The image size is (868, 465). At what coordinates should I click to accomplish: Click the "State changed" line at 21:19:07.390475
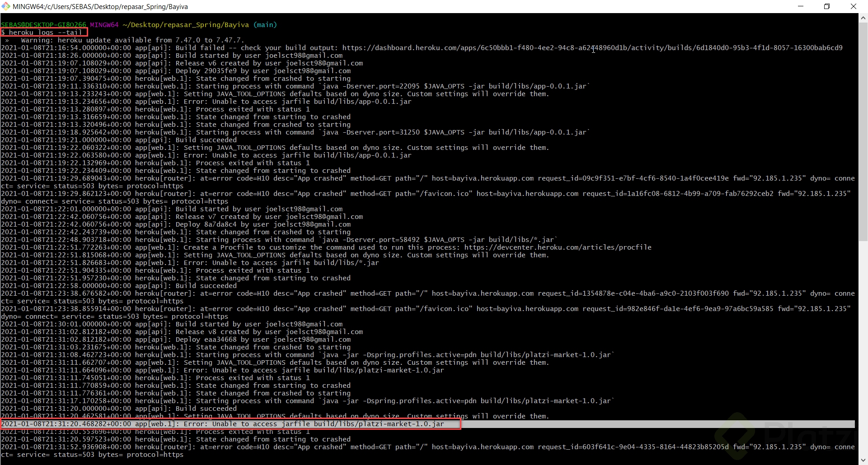(x=176, y=79)
